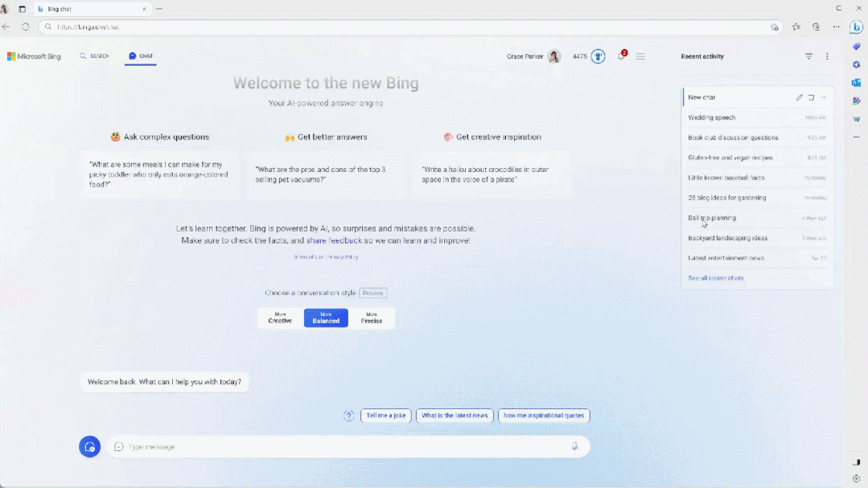Click the microphone icon in message box

tap(574, 446)
